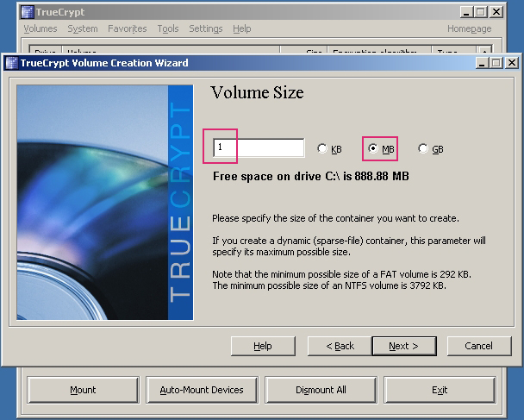Open the Favorites menu
The image size is (524, 420).
point(128,28)
